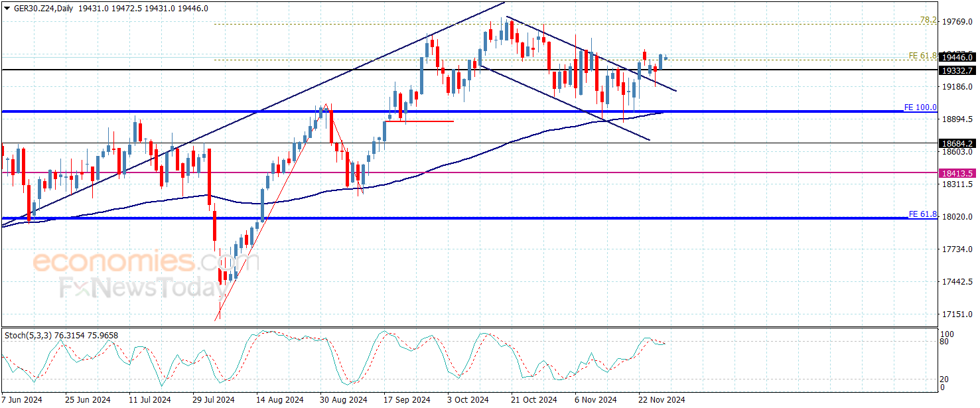Click the lower blue FE 61.8 label
This screenshot has height=408, width=980.
(922, 214)
